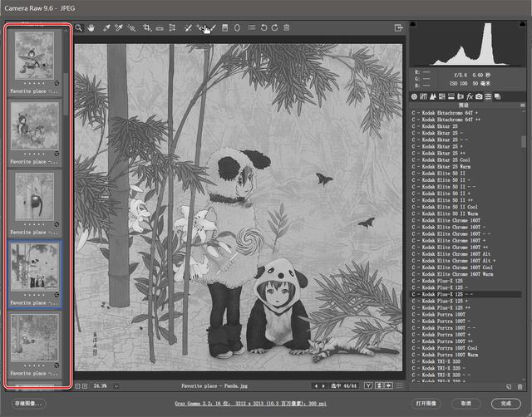This screenshot has width=532, height=417.
Task: Select the Crop tool
Action: coord(146,27)
